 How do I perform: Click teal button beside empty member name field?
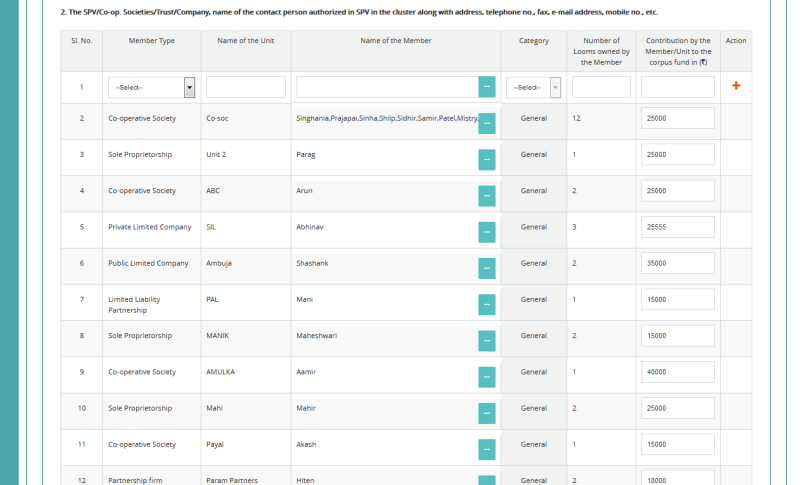(487, 88)
